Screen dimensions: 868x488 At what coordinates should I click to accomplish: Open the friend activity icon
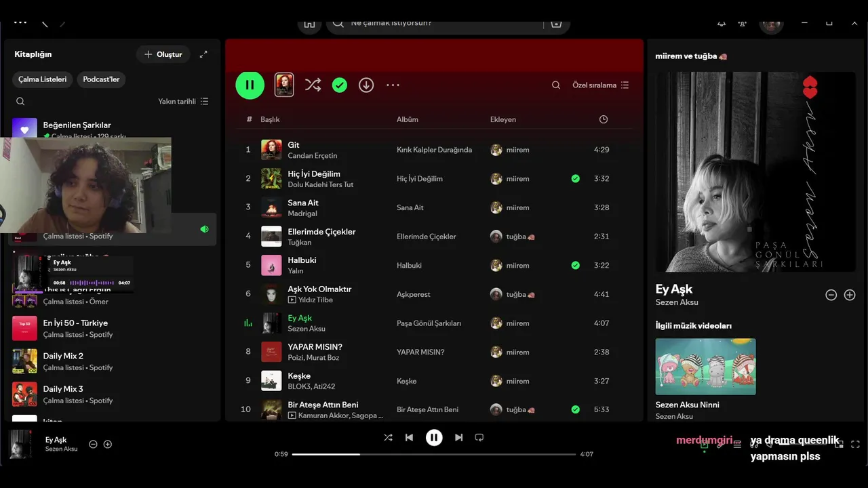(743, 23)
